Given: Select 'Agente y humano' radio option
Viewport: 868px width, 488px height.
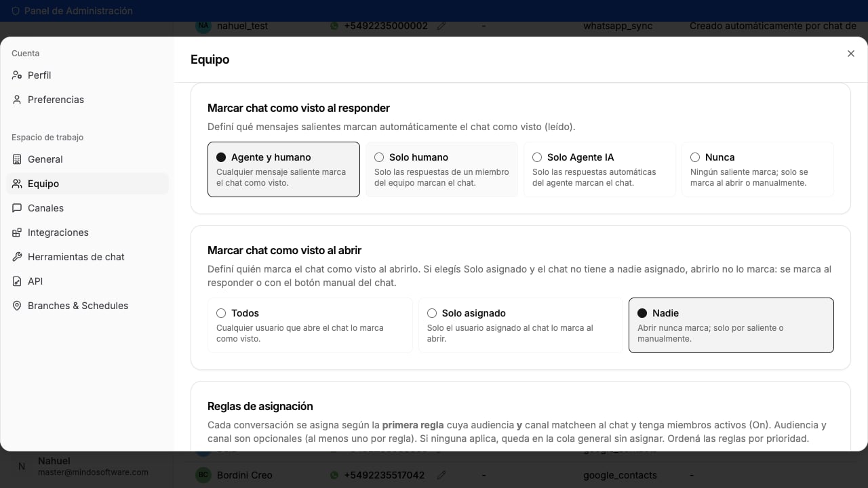Looking at the screenshot, I should pyautogui.click(x=283, y=169).
